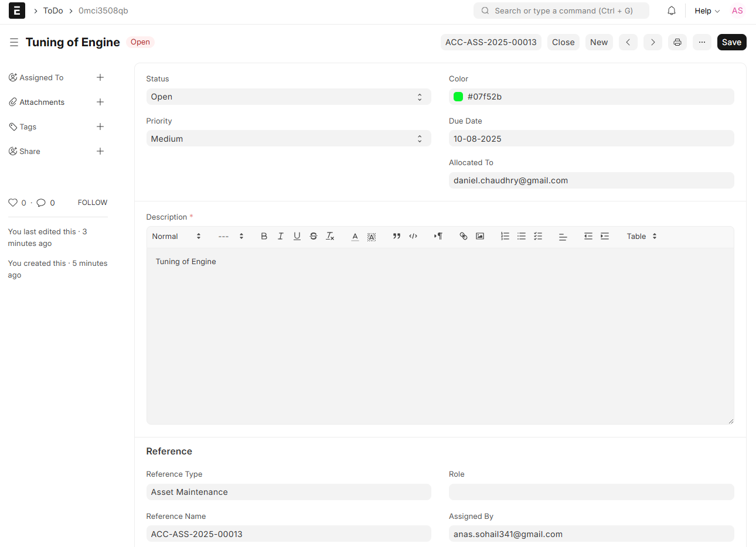Click the strikethrough icon in editor toolbar
The image size is (756, 547).
pos(314,236)
